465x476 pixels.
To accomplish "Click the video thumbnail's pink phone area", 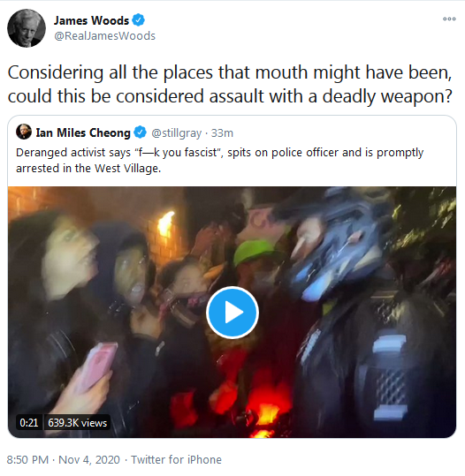I will tap(96, 367).
